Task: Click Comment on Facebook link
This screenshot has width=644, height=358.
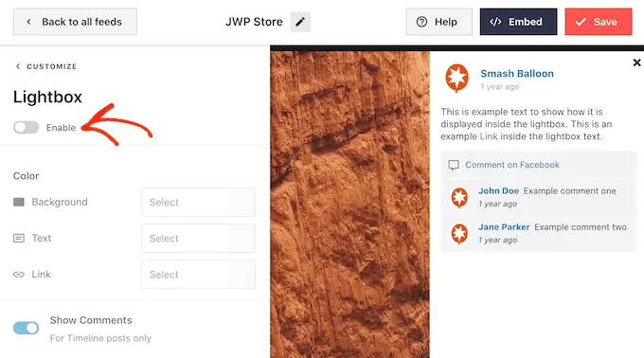Action: tap(511, 165)
